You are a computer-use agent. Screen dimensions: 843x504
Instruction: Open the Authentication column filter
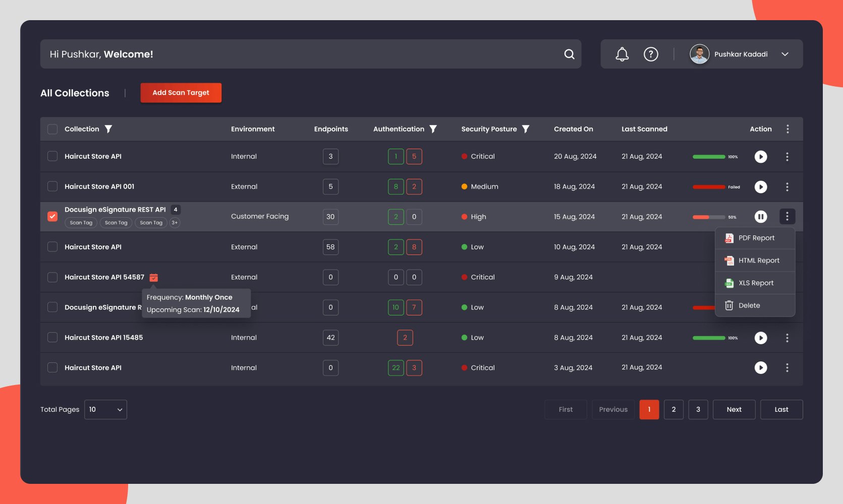(433, 129)
